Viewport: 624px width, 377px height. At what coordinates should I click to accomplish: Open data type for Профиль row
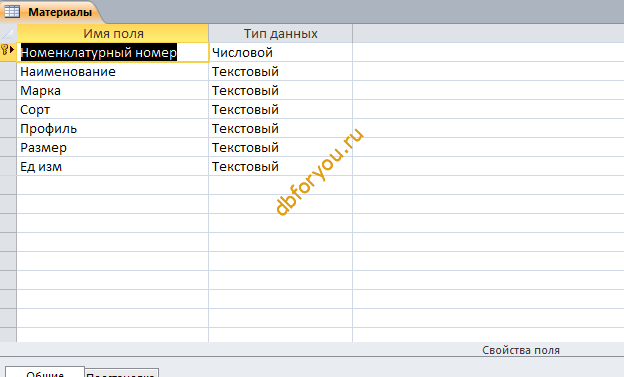pos(281,129)
